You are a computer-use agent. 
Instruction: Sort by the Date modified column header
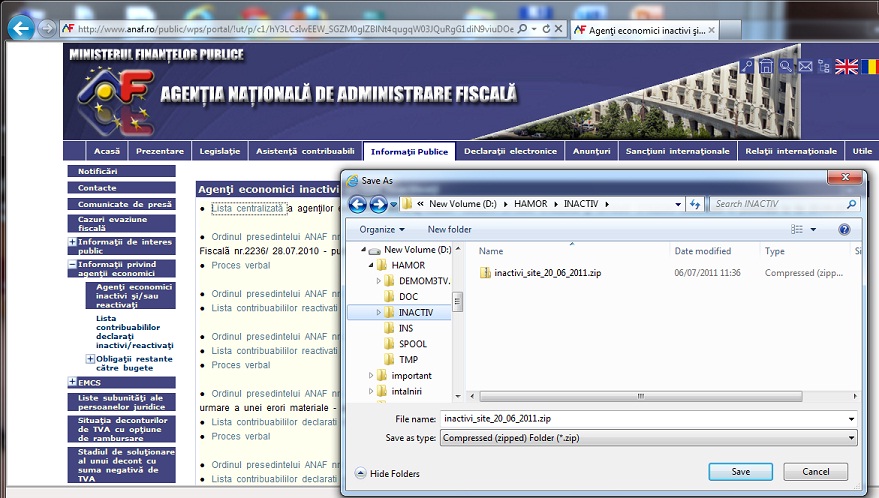click(702, 251)
